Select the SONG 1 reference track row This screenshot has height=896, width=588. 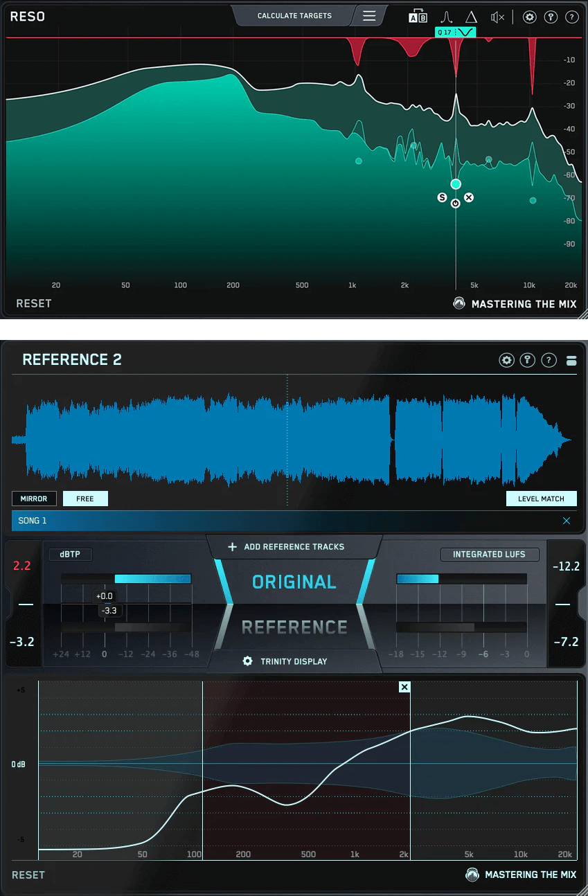294,521
